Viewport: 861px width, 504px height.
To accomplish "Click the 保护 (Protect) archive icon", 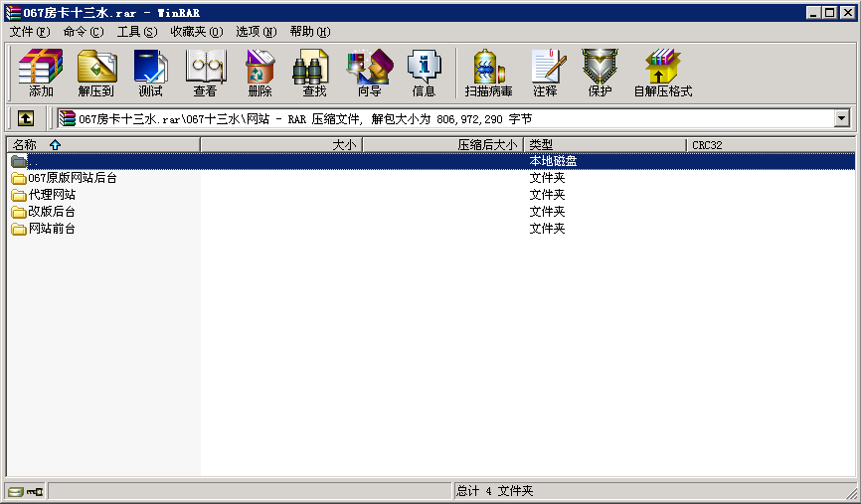I will point(600,73).
